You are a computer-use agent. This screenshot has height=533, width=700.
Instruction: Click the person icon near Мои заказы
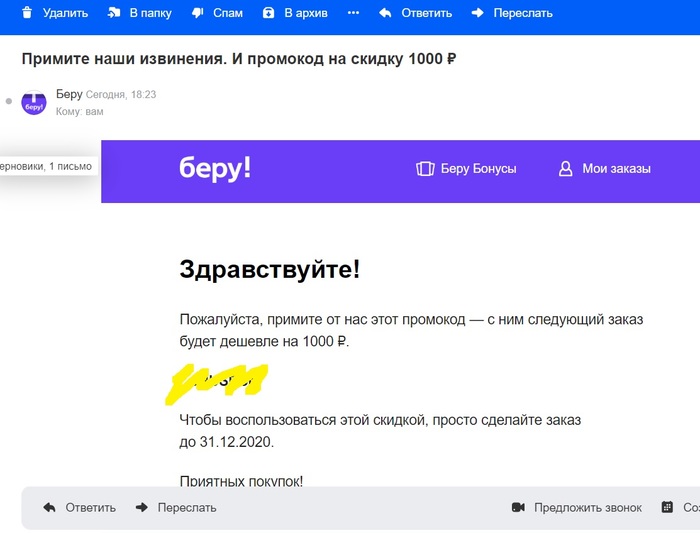pyautogui.click(x=566, y=169)
